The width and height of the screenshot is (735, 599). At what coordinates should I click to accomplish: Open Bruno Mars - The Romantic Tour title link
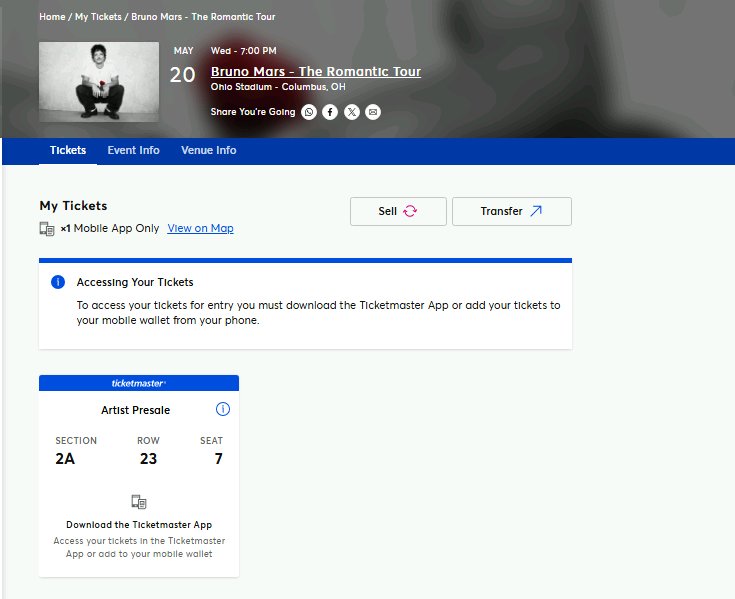315,72
